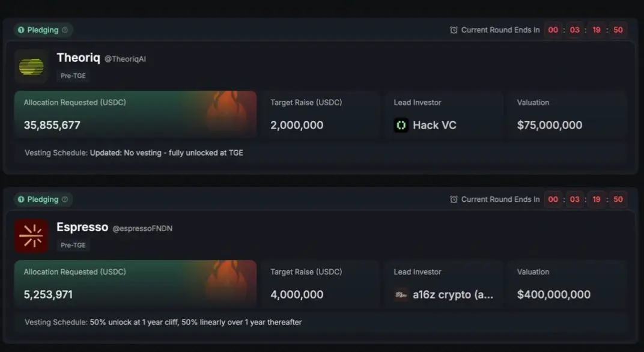Click the a16z crypto investor icon
Screen dimensions: 644x352
401,294
